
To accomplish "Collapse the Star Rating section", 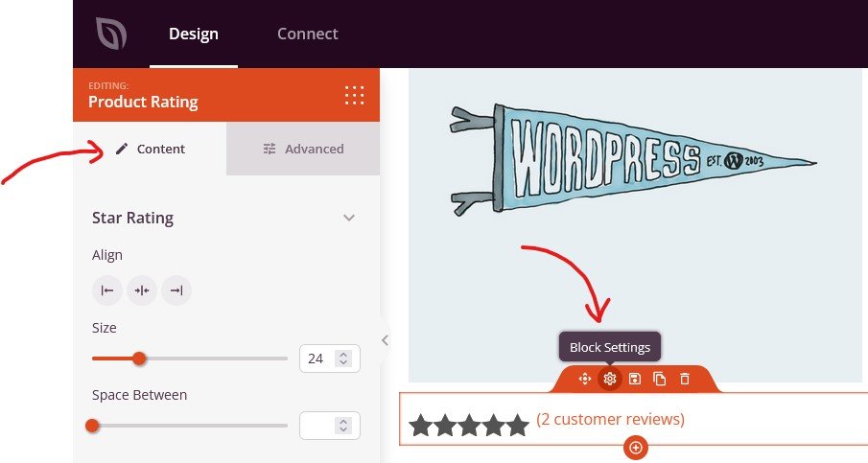I will (349, 218).
